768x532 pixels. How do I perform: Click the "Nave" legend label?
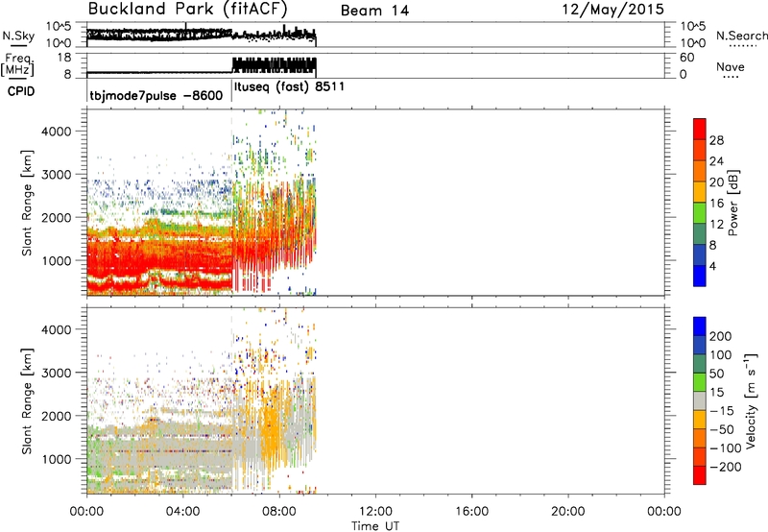731,67
